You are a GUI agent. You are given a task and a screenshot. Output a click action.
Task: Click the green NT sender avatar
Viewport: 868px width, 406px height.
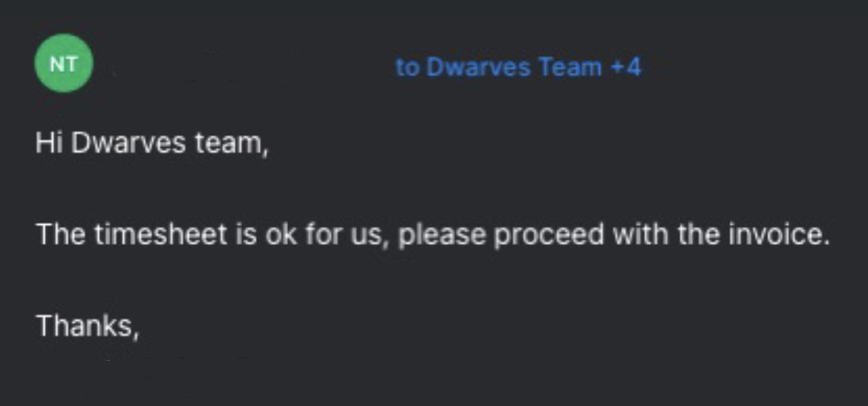pyautogui.click(x=64, y=63)
